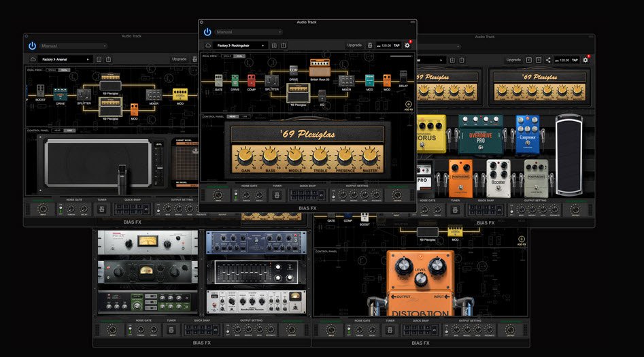The image size is (644, 357).
Task: Select the yellow MOD pedal in left window
Action: (x=180, y=95)
